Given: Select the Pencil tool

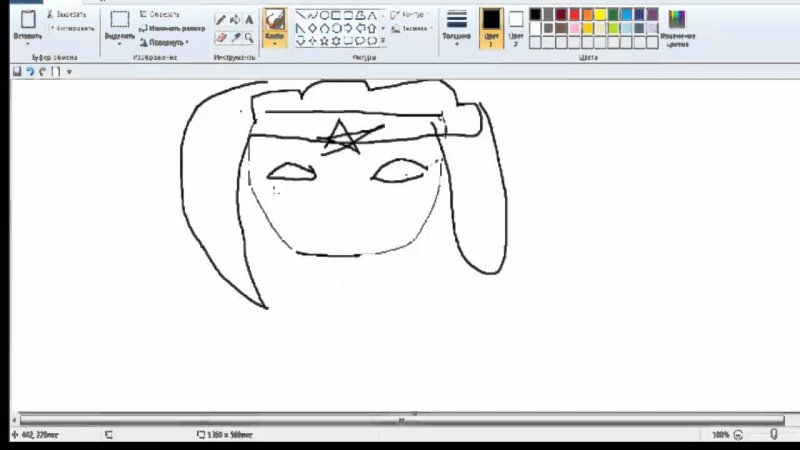Looking at the screenshot, I should (221, 20).
